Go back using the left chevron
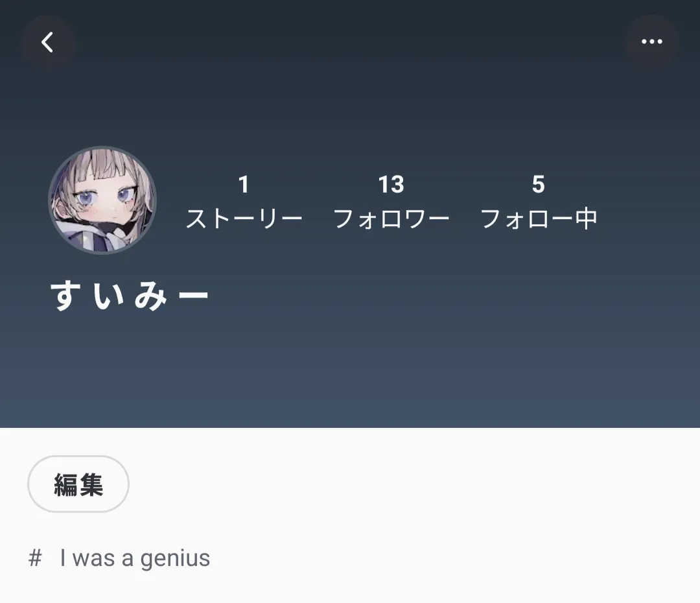 (47, 42)
